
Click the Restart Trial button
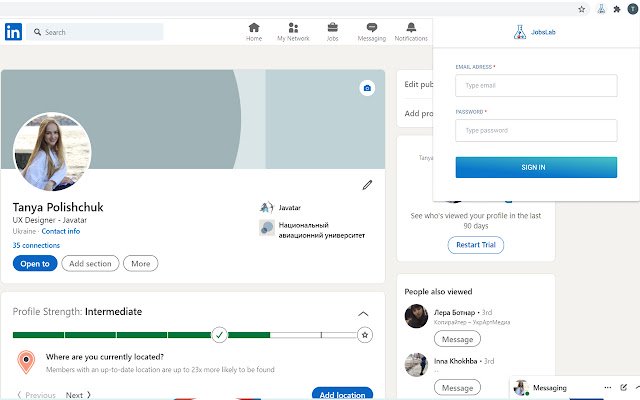[476, 245]
